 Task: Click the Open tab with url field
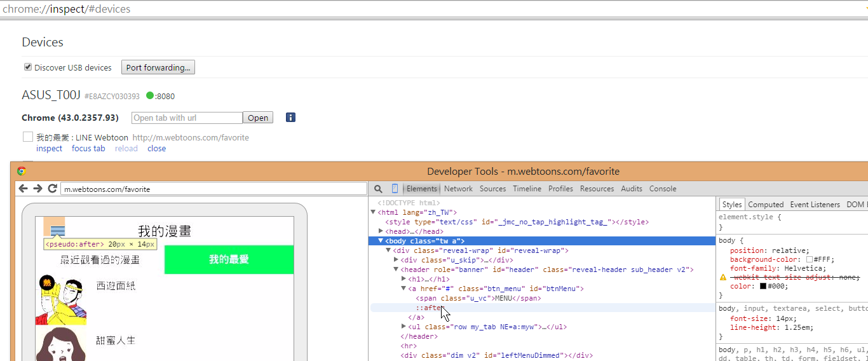[187, 118]
